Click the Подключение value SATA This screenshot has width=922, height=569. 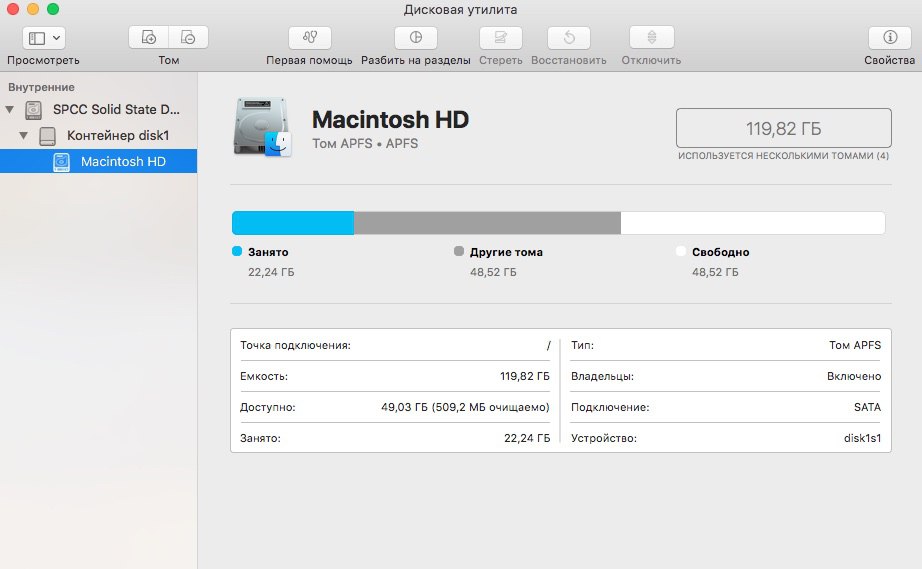pos(867,407)
